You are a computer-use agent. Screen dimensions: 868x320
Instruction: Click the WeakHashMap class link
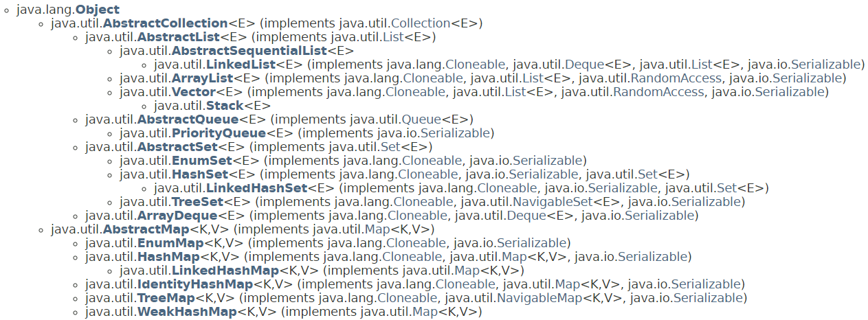(186, 312)
